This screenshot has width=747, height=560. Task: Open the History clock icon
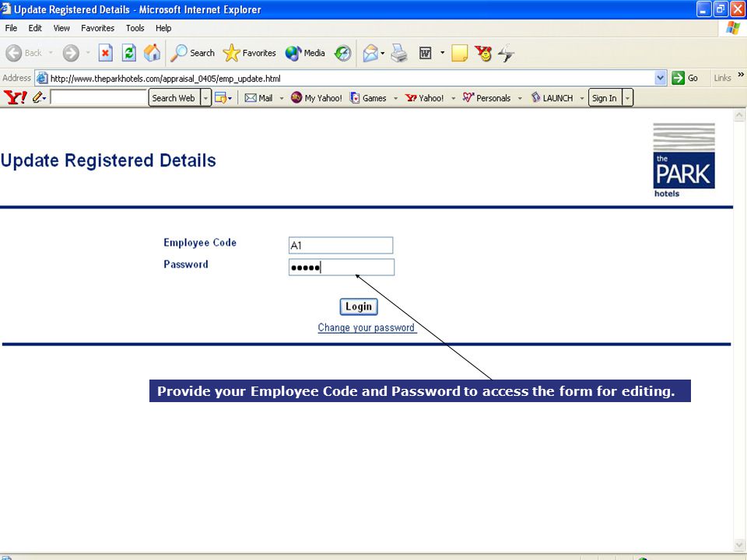click(x=342, y=53)
